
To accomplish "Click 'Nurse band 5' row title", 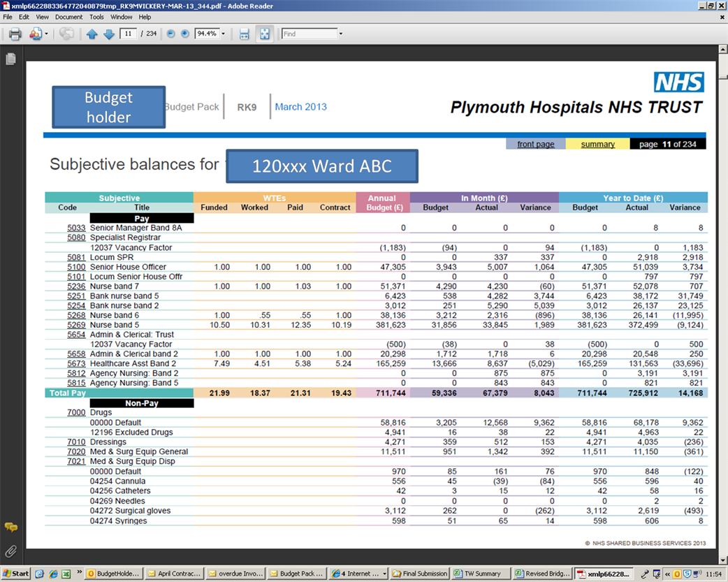I will 114,325.
